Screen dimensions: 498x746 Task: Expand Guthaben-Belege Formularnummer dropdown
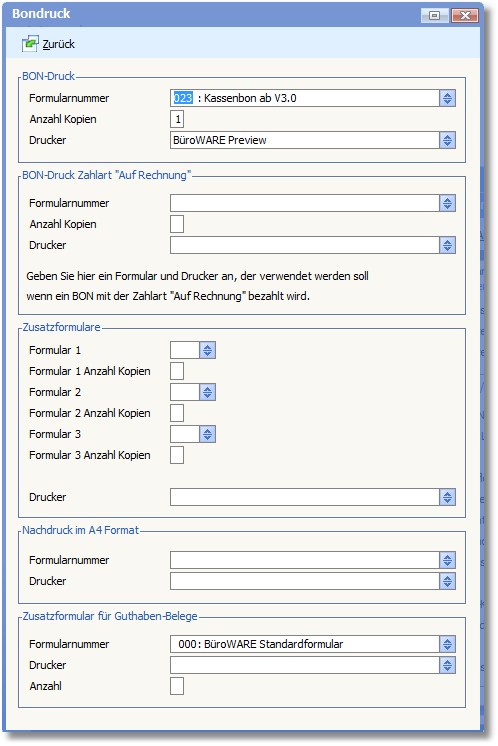pos(447,644)
